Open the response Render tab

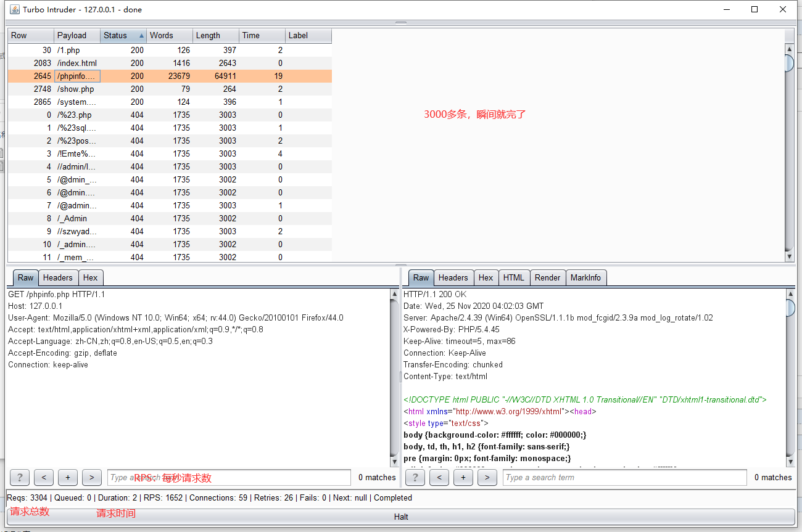(547, 277)
